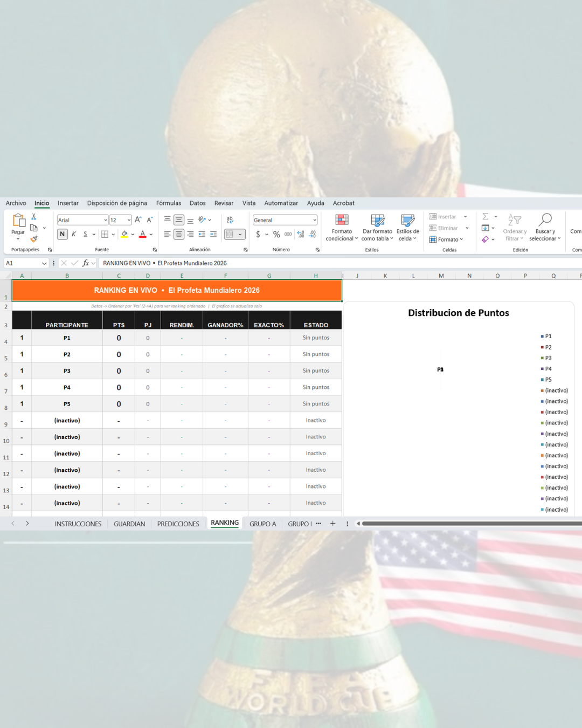
Task: Click the Name Box showing A1
Action: [26, 263]
